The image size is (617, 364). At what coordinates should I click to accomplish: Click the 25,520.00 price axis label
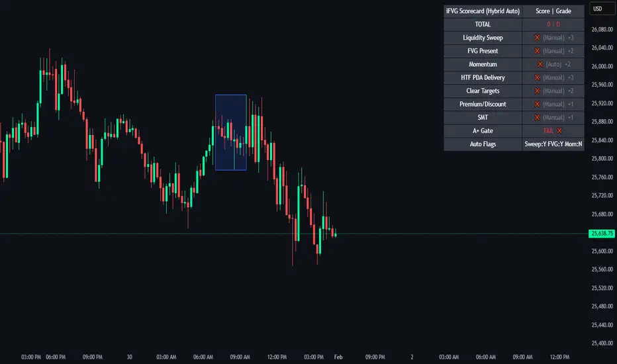(x=602, y=288)
